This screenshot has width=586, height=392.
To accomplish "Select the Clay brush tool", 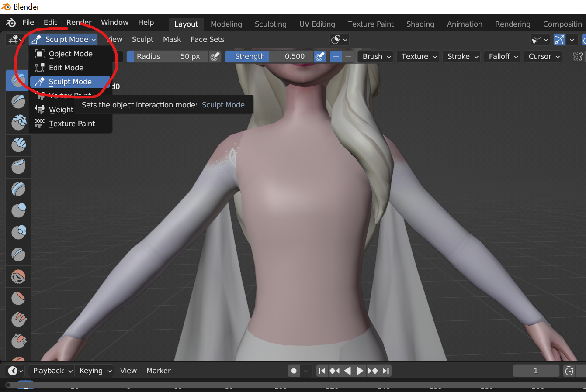I will point(18,124).
